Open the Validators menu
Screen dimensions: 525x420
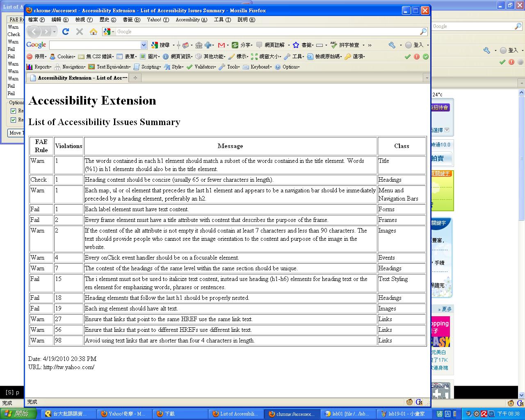pos(201,67)
